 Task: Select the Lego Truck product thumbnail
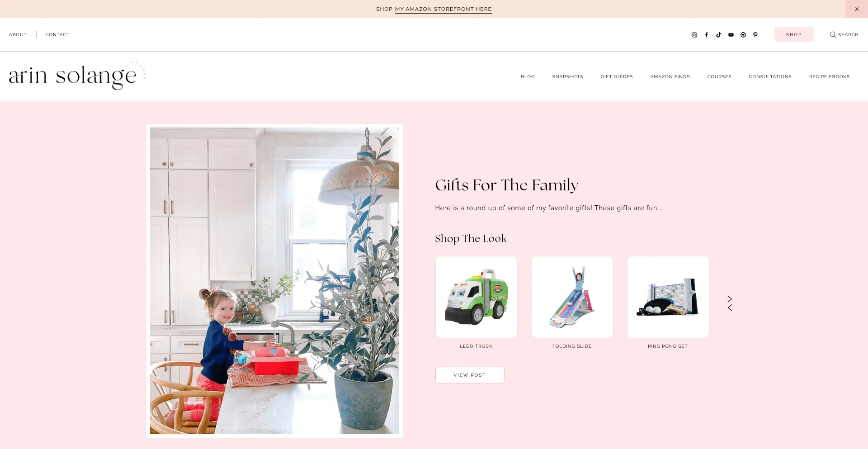(x=476, y=297)
